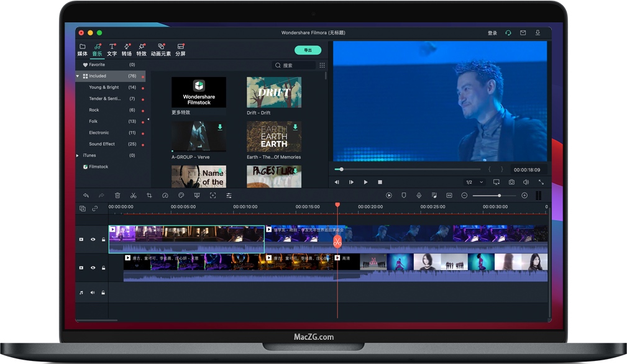This screenshot has width=627, height=364.
Task: Hide the first video track with its eye icon
Action: tap(93, 239)
